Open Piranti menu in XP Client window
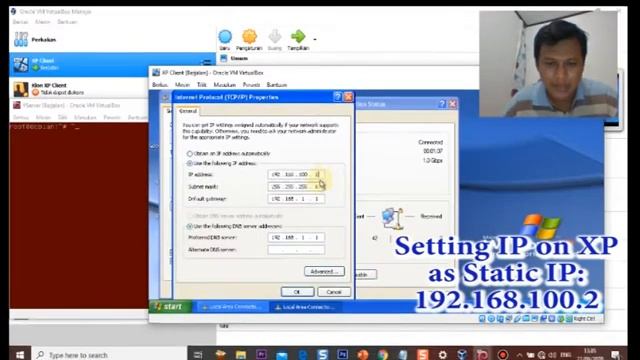 251,85
